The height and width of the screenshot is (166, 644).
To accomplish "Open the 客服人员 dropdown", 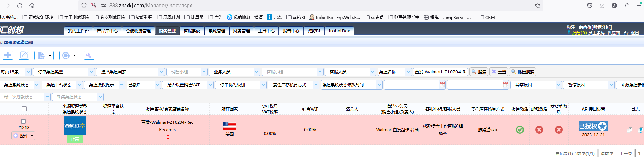I will click(x=350, y=72).
